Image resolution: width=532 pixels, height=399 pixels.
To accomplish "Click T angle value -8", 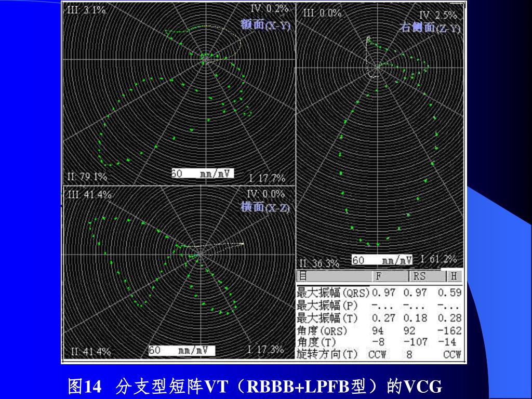I will pos(378,342).
